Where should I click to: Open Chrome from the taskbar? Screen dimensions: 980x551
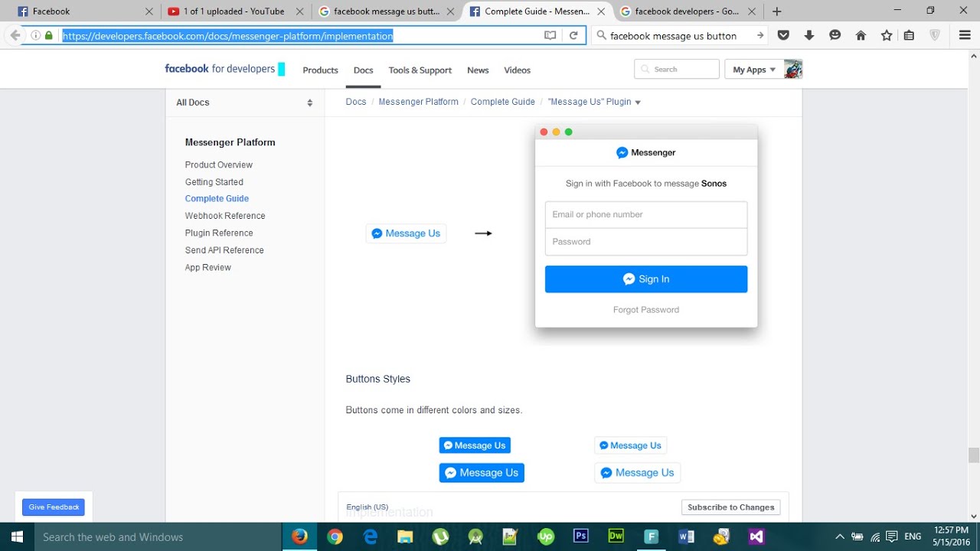[335, 536]
